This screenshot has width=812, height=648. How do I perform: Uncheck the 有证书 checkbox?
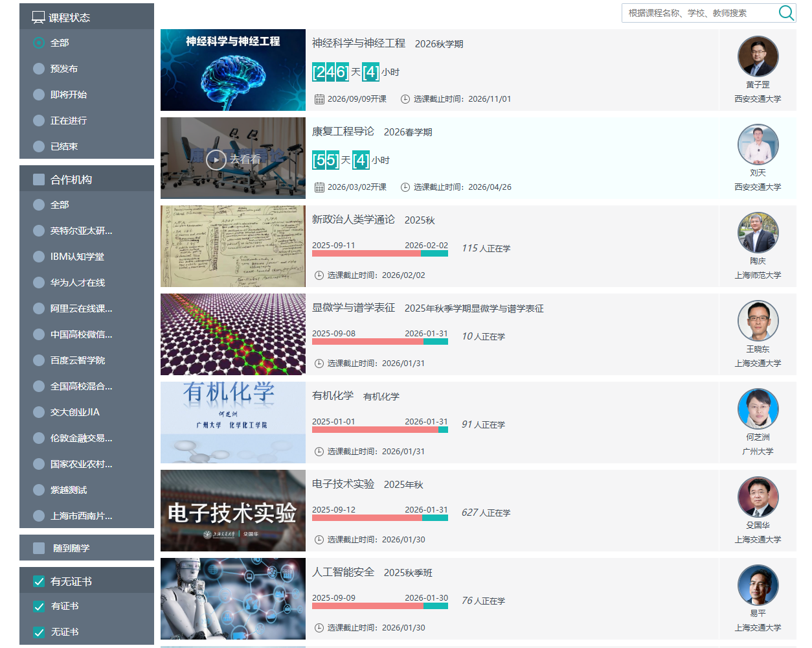point(39,607)
